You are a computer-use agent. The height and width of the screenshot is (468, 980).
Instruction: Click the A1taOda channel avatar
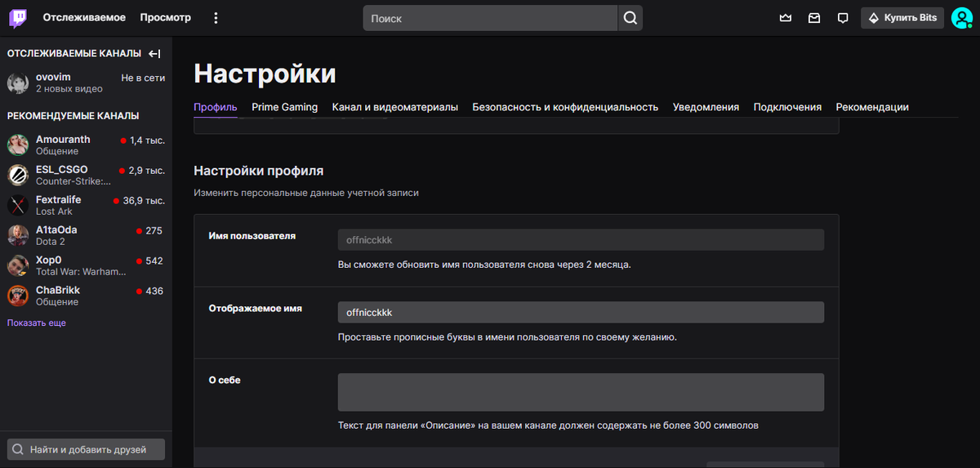coord(18,236)
